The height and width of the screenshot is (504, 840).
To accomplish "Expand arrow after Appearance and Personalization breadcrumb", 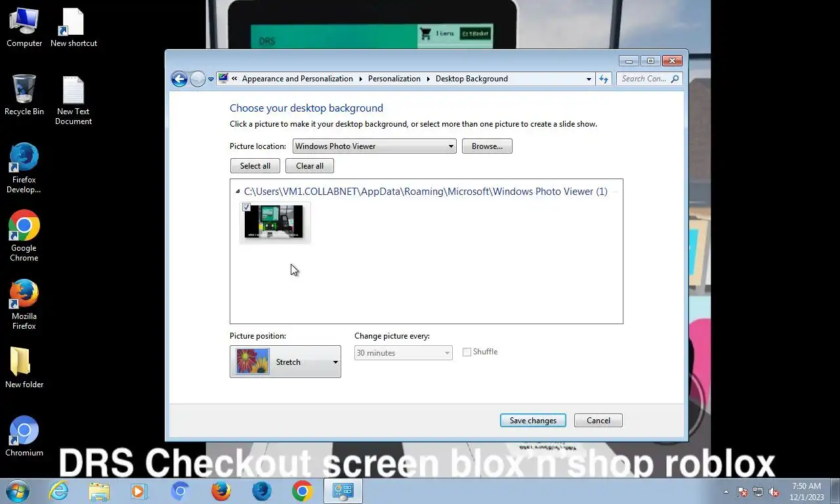I will point(360,79).
